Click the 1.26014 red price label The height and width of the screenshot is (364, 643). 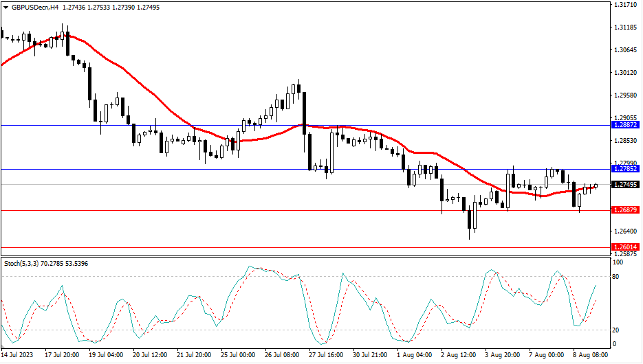[625, 247]
